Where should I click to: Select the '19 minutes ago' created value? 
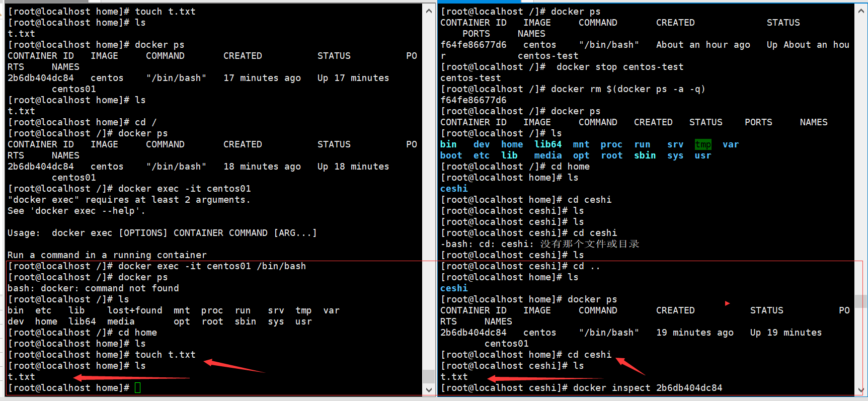point(695,333)
